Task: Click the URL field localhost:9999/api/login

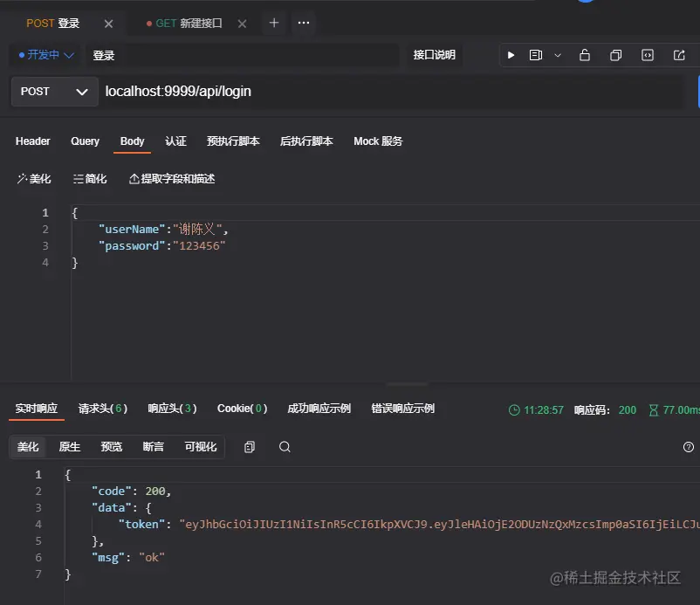Action: tap(393, 92)
